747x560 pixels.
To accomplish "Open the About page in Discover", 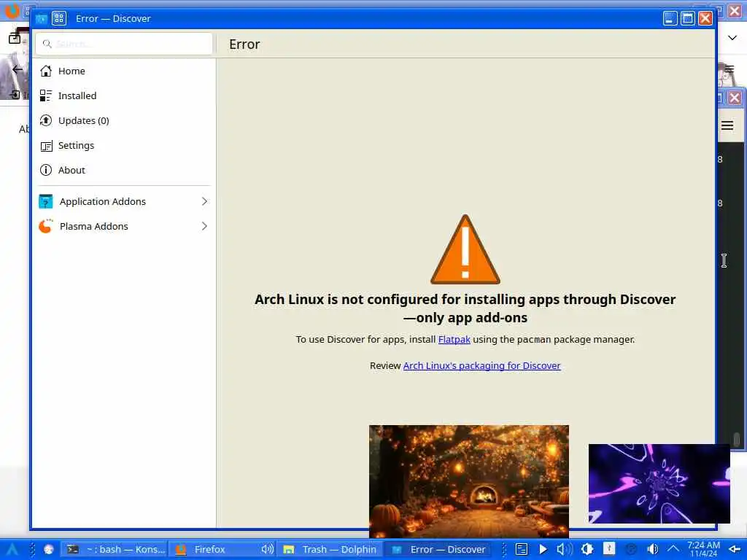I will point(124,170).
